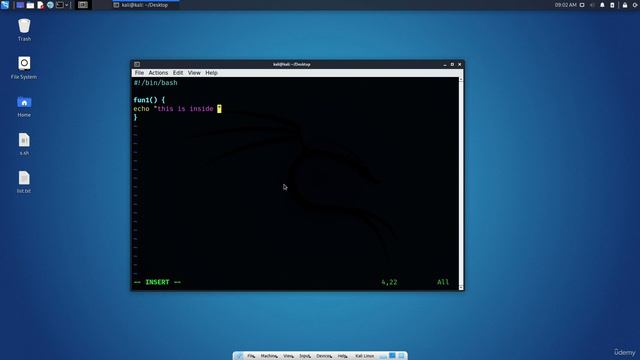The image size is (640, 360).
Task: Click the dark blue square icon in VirtualBox toolbar
Action: [392, 356]
